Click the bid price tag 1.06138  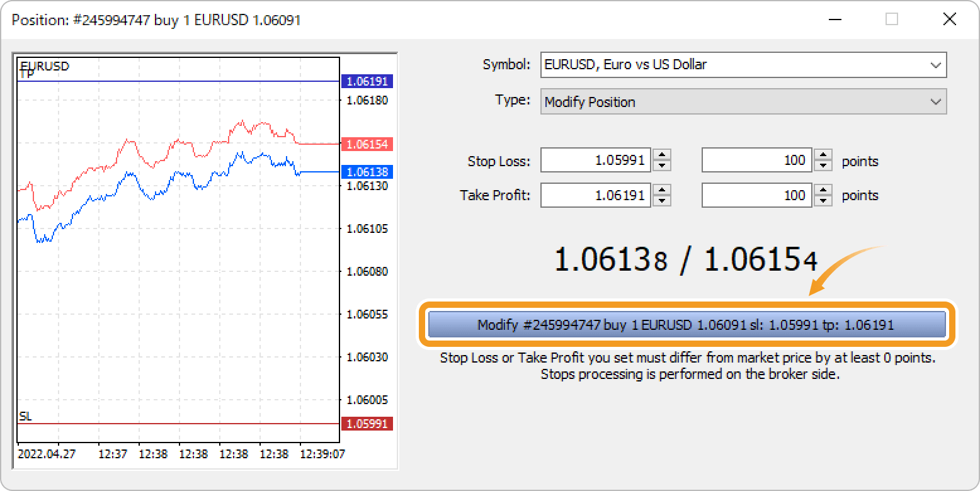point(367,172)
